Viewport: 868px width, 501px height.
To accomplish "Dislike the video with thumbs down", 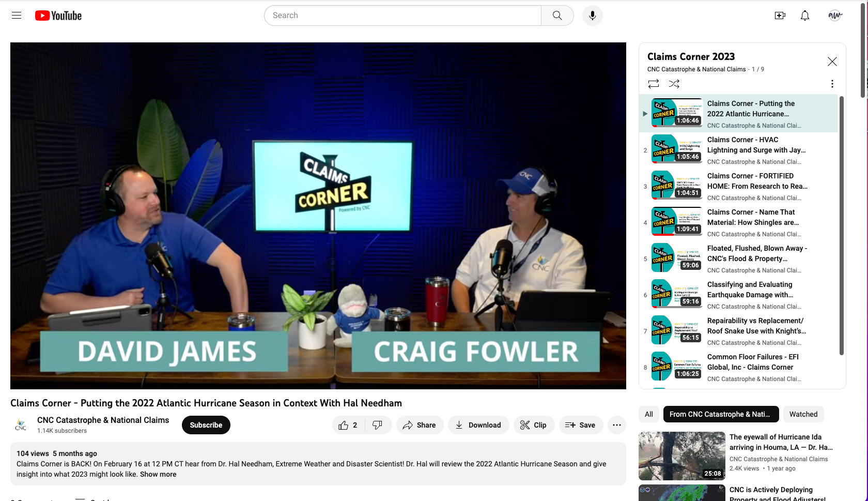I will pyautogui.click(x=378, y=425).
